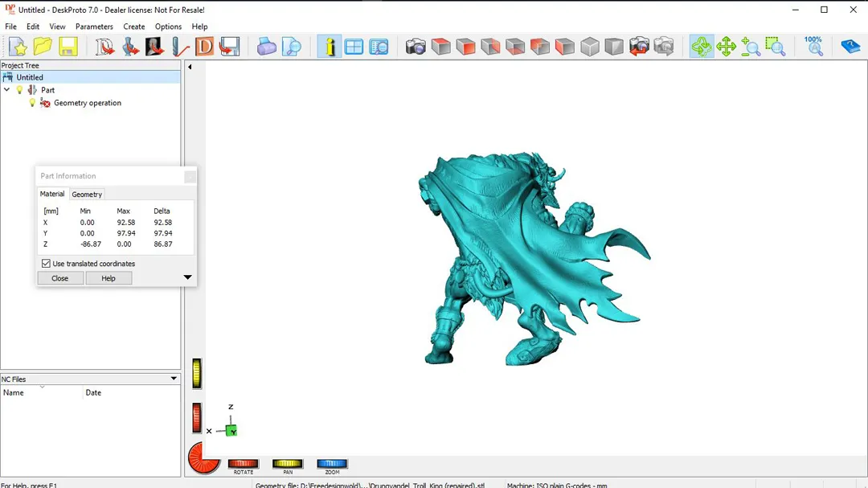
Task: Open project using yellow folder icon
Action: [43, 47]
